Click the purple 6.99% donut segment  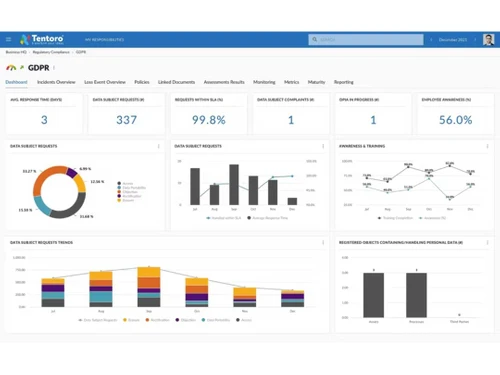72,173
